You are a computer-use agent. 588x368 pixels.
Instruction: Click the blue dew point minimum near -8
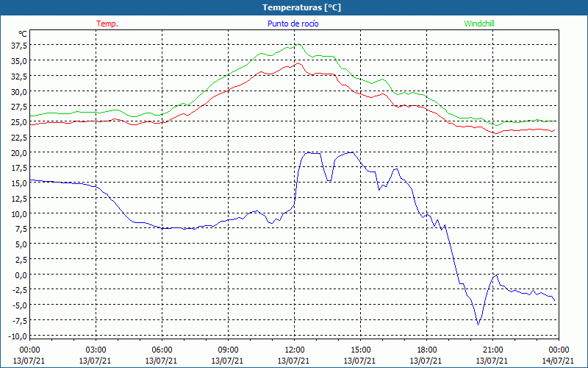[x=478, y=325]
